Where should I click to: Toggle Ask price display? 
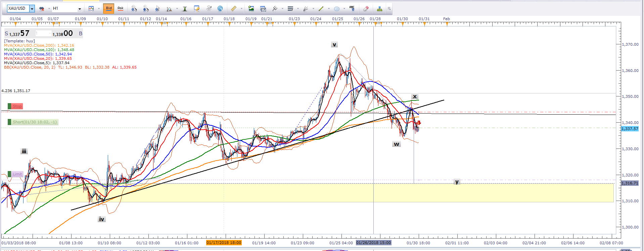coord(120,8)
